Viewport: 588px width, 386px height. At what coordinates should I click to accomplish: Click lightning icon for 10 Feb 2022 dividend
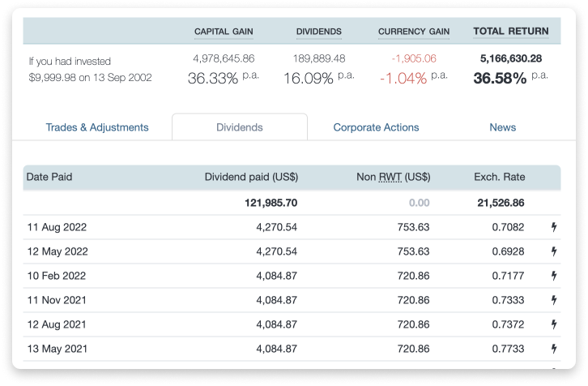pyautogui.click(x=554, y=276)
